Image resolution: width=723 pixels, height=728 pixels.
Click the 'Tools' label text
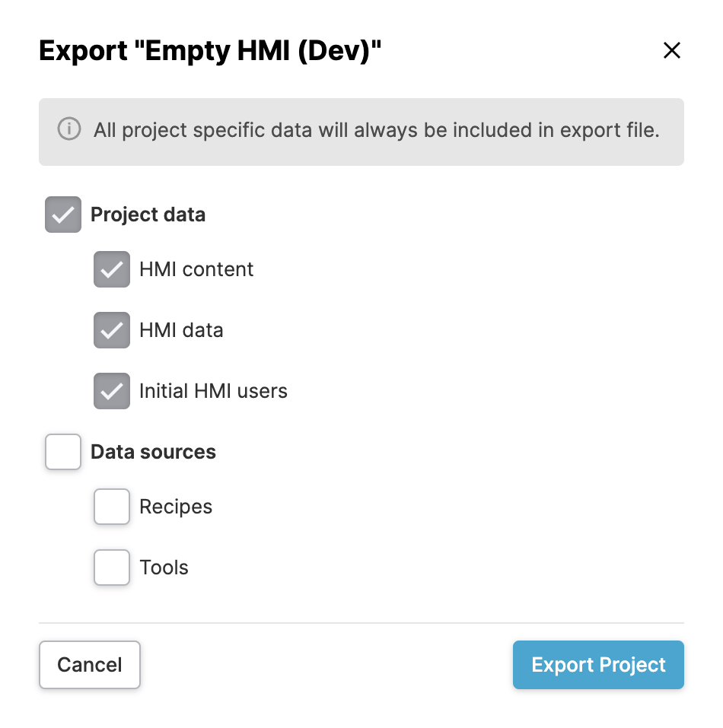click(164, 567)
